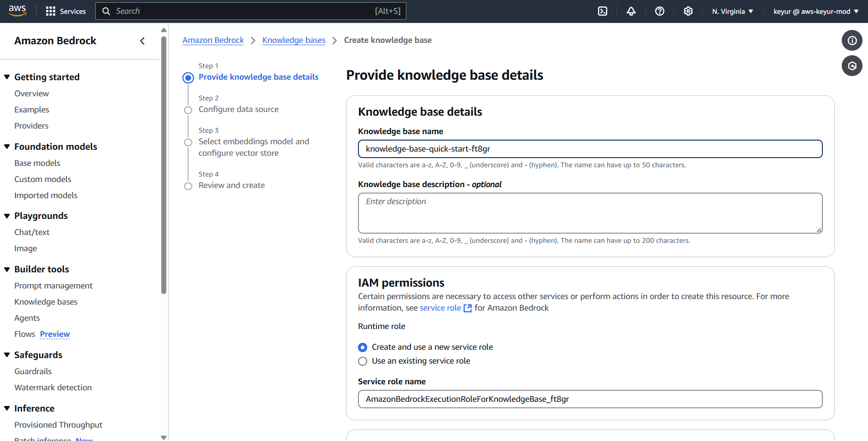Viewport: 868px width, 441px height.
Task: Click Provide knowledge base details step
Action: [x=258, y=77]
